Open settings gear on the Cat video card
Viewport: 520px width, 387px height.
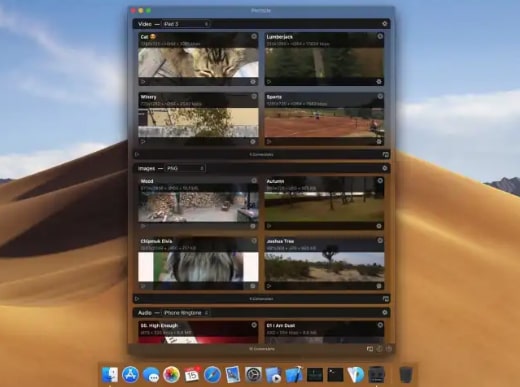click(253, 82)
